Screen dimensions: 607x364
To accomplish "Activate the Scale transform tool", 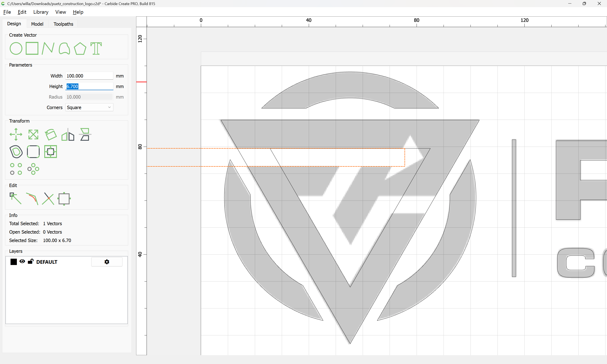I will coord(33,134).
